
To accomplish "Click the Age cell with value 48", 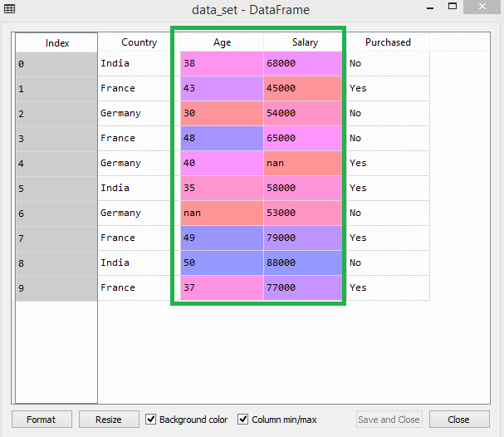I will (x=222, y=138).
